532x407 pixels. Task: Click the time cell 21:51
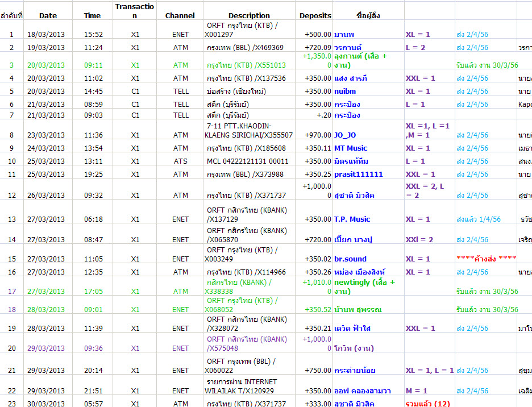click(x=93, y=386)
